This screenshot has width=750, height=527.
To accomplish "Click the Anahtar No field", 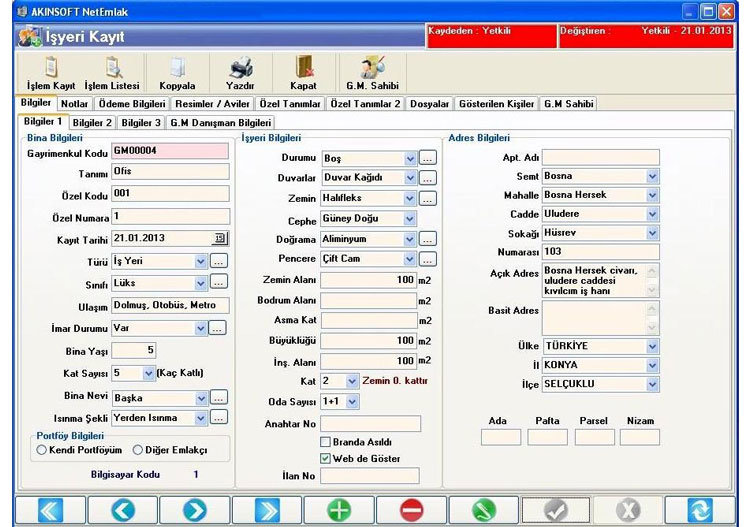I will [371, 424].
